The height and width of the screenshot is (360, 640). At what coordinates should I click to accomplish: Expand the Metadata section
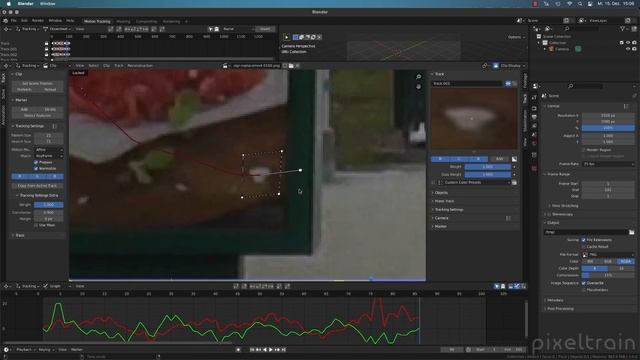555,300
